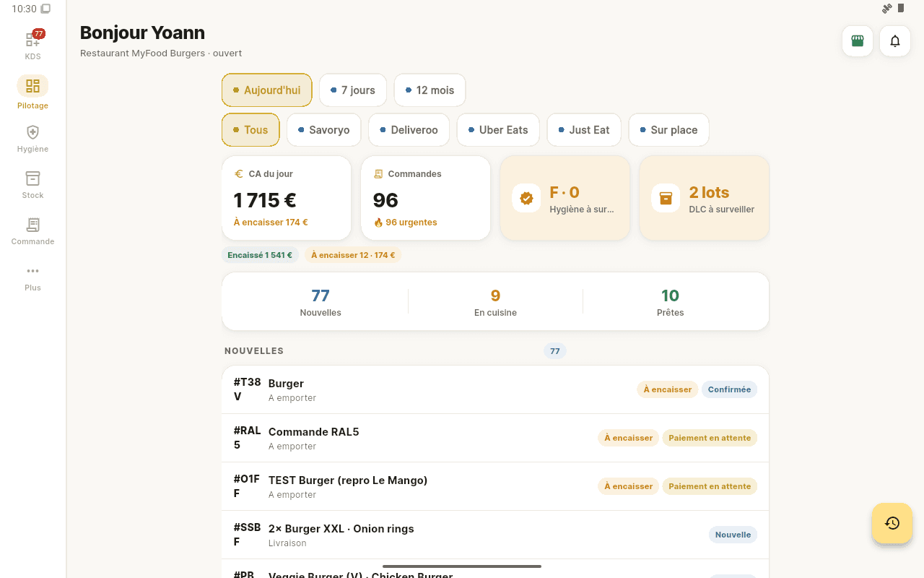Click the À encaisser 12 · 174 € chip
Image resolution: width=924 pixels, height=578 pixels.
pyautogui.click(x=353, y=255)
